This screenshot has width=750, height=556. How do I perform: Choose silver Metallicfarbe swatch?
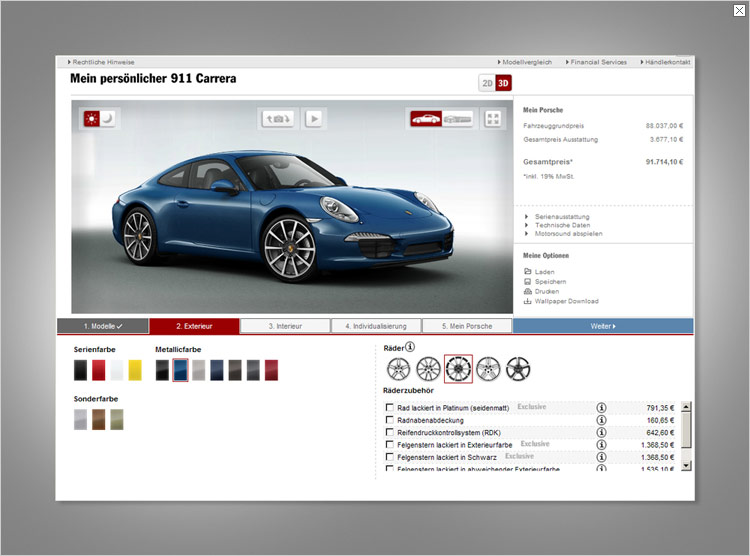199,370
